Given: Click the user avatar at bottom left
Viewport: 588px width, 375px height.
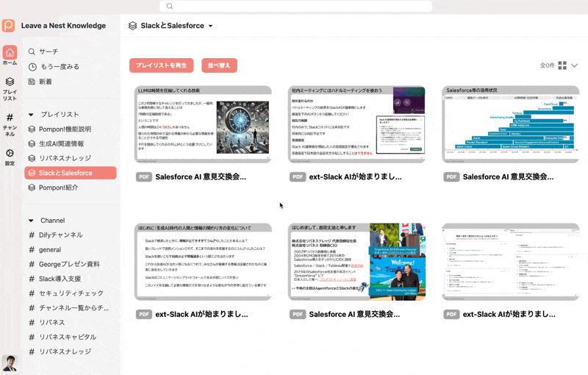Looking at the screenshot, I should pos(10,363).
